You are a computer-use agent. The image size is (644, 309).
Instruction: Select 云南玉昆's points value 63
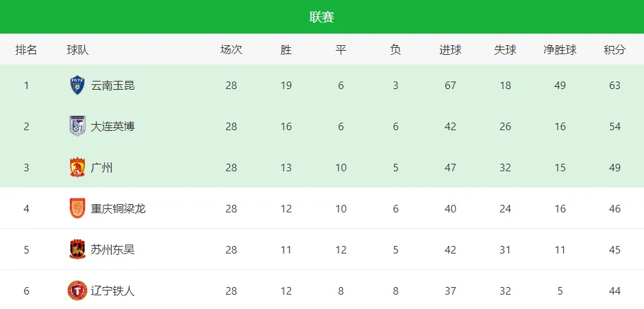(x=615, y=86)
